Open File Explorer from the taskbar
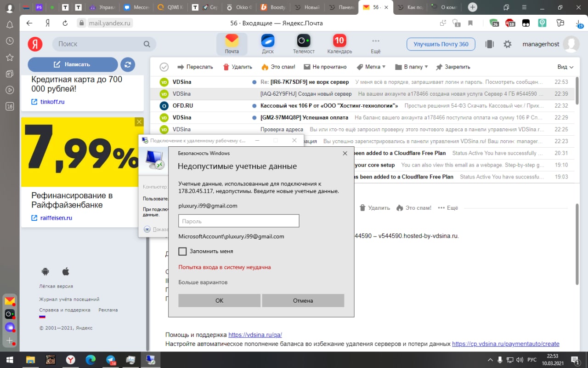The width and height of the screenshot is (588, 368). point(30,360)
